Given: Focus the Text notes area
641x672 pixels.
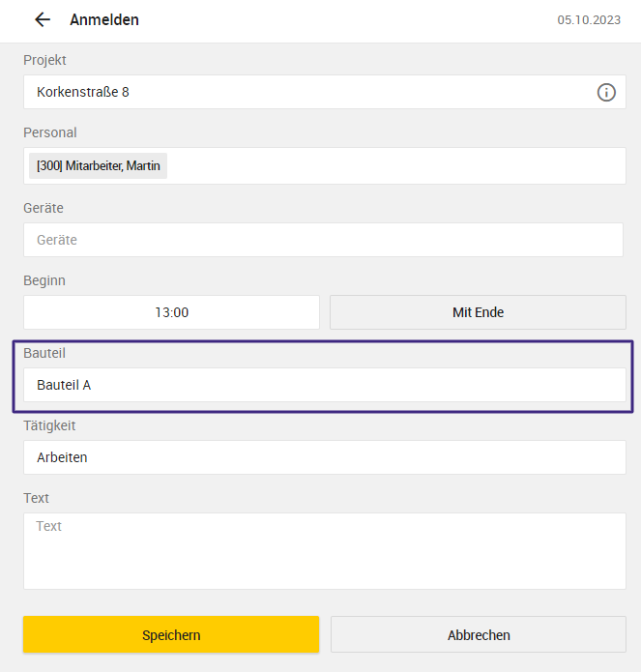Looking at the screenshot, I should [324, 551].
